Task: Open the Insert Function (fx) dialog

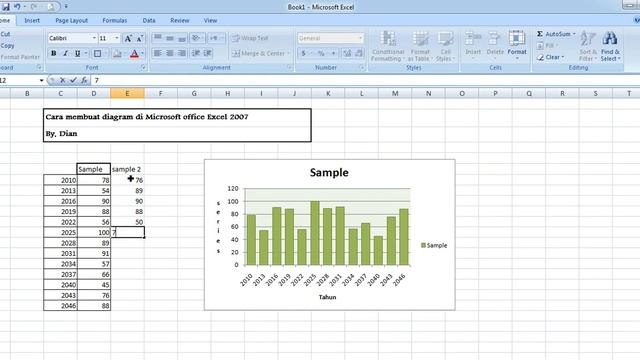Action: click(x=84, y=80)
